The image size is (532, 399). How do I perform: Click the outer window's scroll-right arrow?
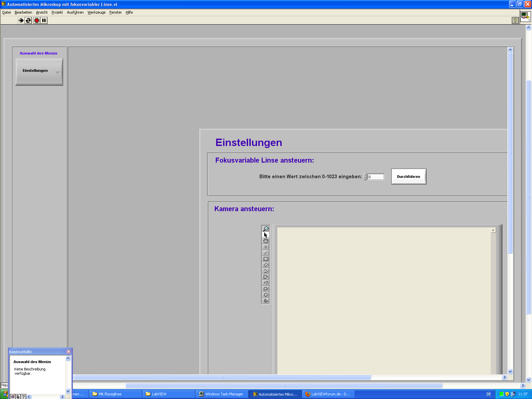tap(523, 386)
